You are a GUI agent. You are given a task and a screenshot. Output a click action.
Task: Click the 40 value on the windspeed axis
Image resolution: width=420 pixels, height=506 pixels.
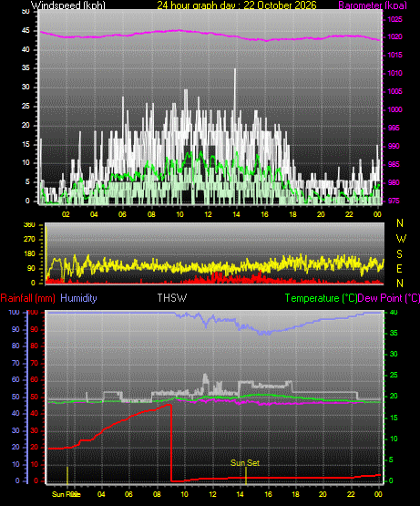pos(26,49)
